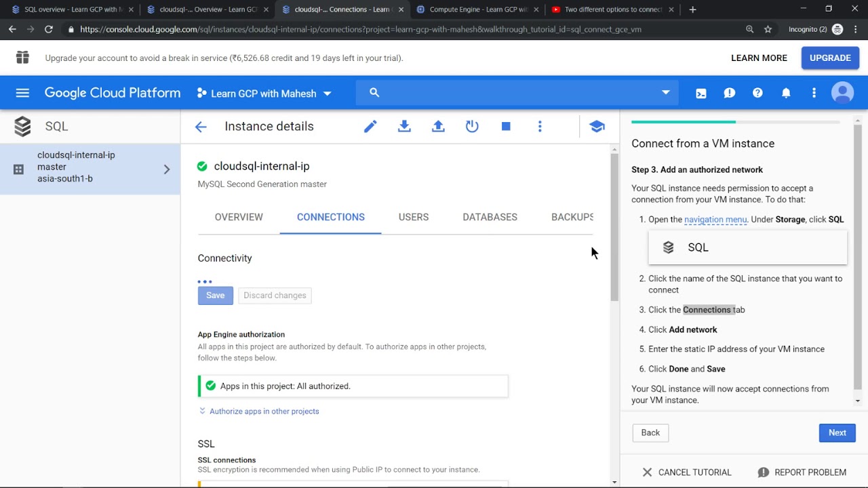The height and width of the screenshot is (488, 868).
Task: Click the Import download-arrow icon
Action: (404, 126)
